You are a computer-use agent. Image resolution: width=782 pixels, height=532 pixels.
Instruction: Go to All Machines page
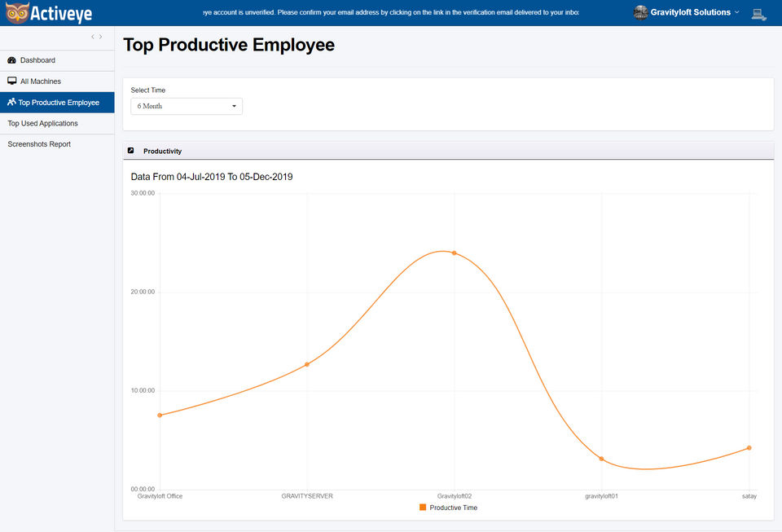(x=40, y=81)
